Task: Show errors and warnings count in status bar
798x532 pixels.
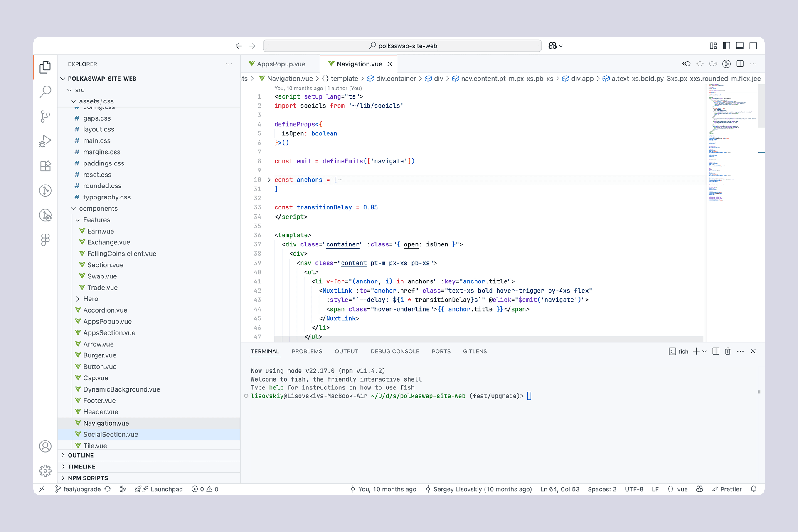Action: coord(205,489)
